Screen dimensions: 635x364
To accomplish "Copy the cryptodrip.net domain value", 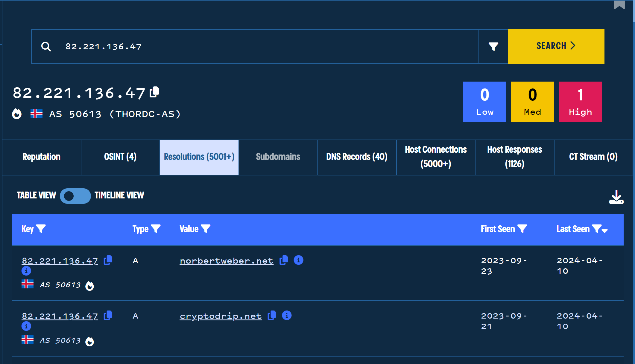I will [272, 316].
